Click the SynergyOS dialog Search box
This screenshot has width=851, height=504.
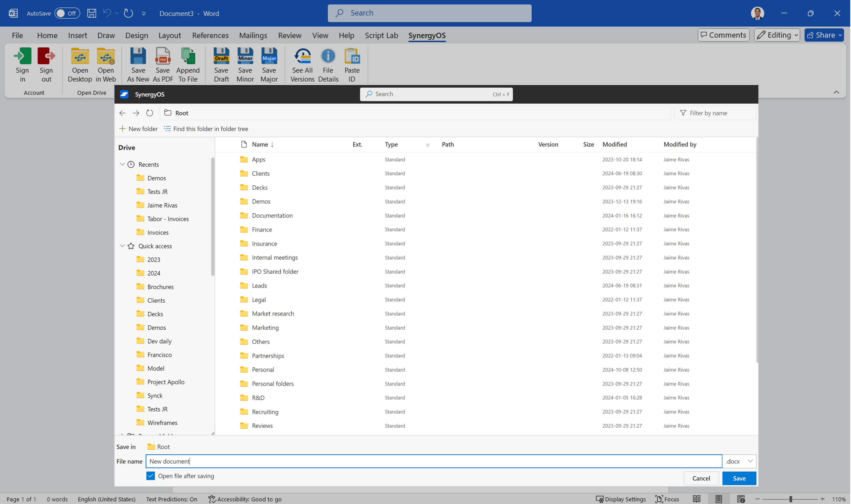(436, 94)
